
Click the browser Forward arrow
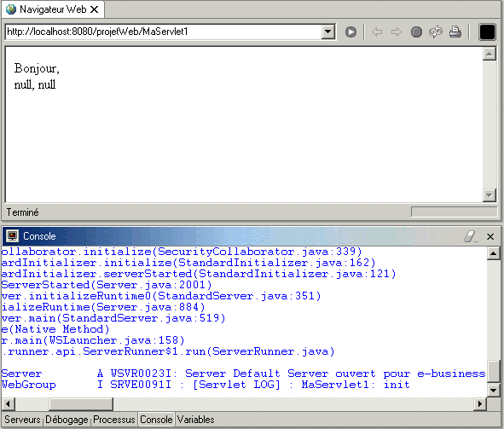(397, 32)
